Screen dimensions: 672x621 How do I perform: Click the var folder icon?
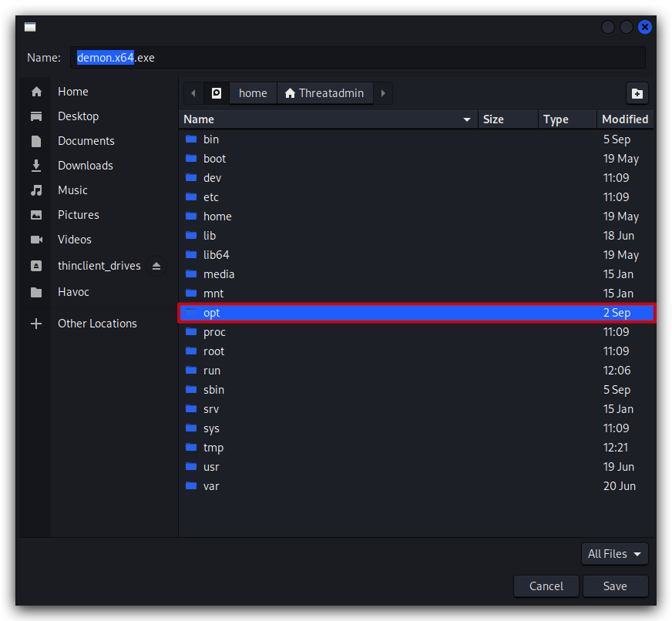tap(191, 486)
